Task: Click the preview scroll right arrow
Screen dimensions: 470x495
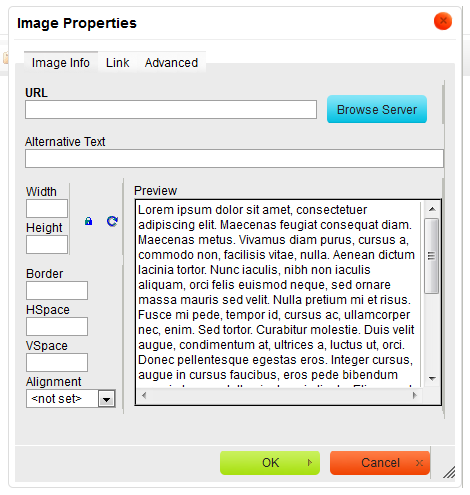Action: point(414,395)
